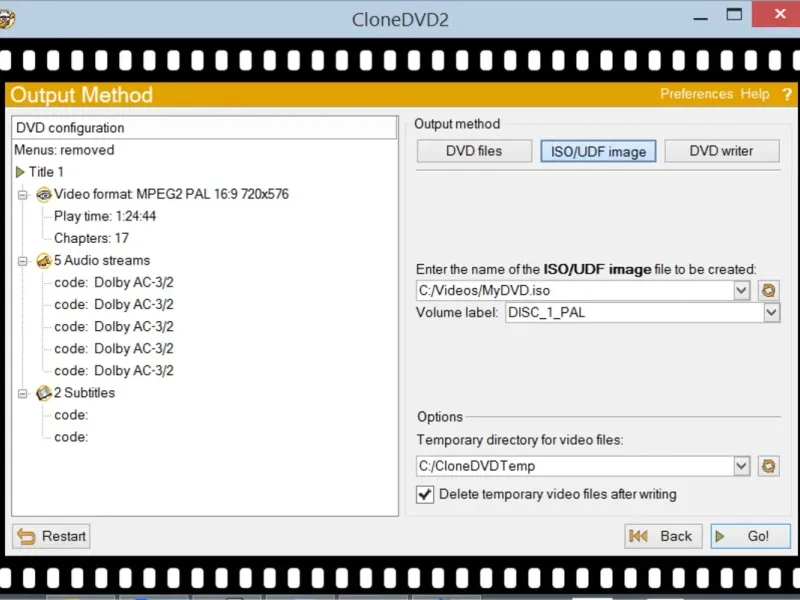The image size is (800, 600).
Task: Open Preferences
Action: (x=696, y=94)
